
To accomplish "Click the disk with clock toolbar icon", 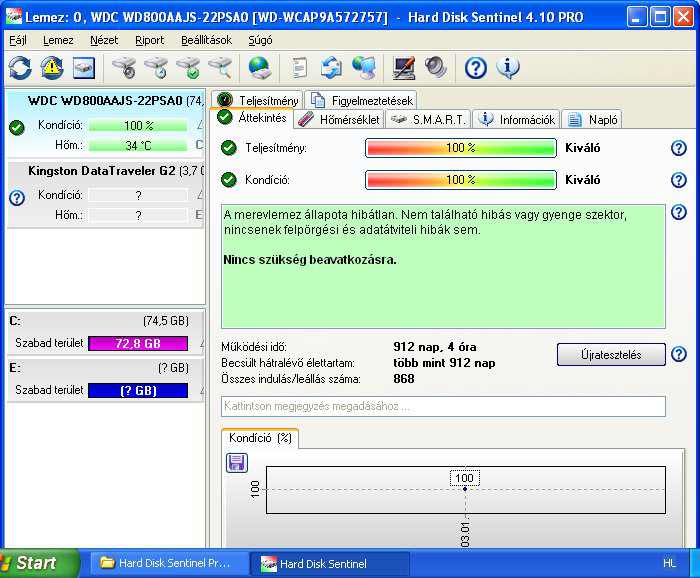I will (x=156, y=68).
